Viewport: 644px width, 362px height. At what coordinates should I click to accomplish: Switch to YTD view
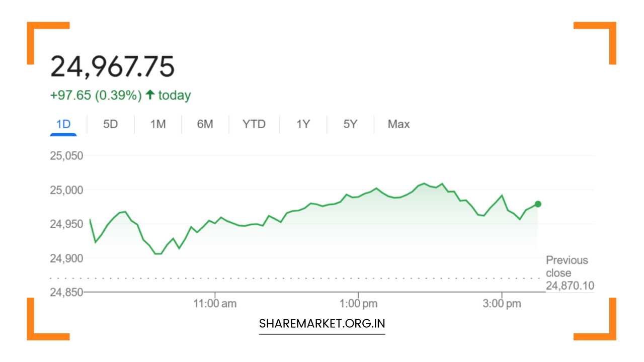(254, 124)
